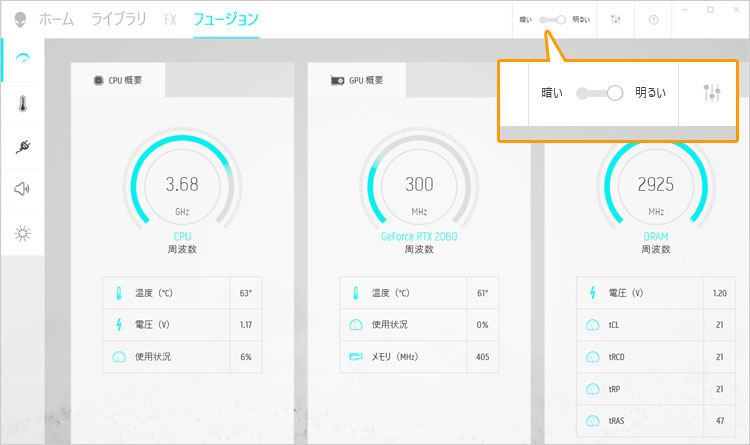750x445 pixels.
Task: Click the メモリ (MHz) label
Action: point(395,357)
